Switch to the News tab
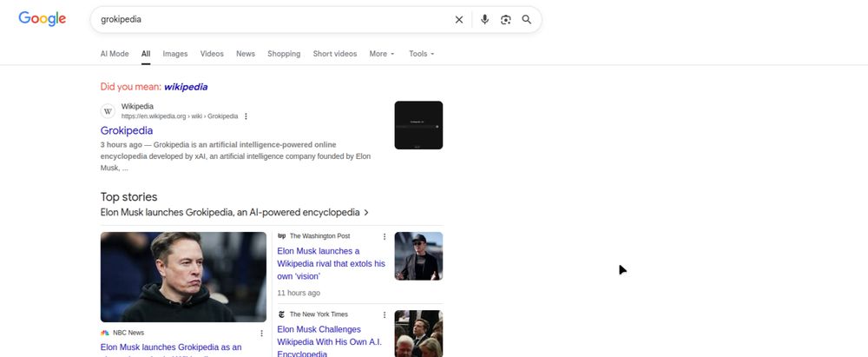The width and height of the screenshot is (868, 357). pos(246,54)
